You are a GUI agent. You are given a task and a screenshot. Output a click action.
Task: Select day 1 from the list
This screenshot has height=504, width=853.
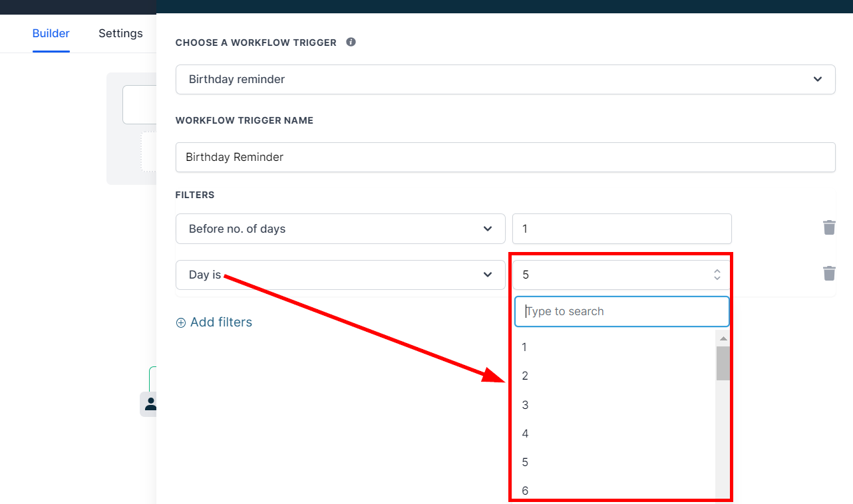525,347
